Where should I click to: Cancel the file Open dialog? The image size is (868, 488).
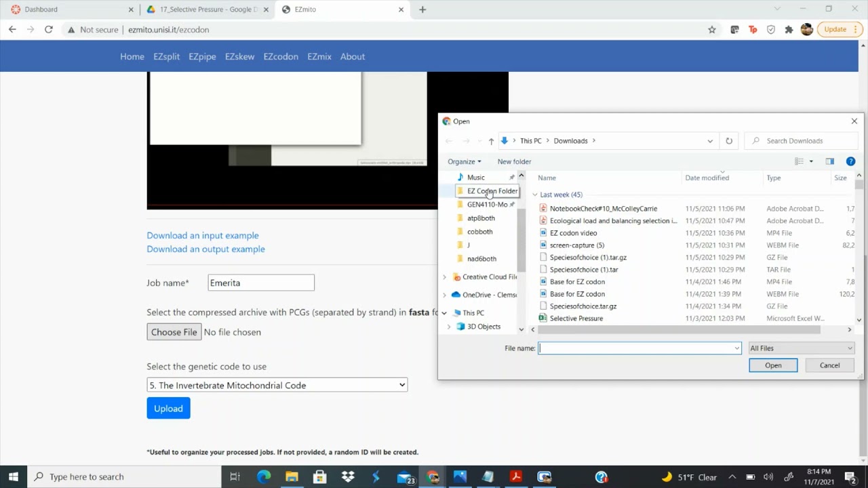[829, 365]
